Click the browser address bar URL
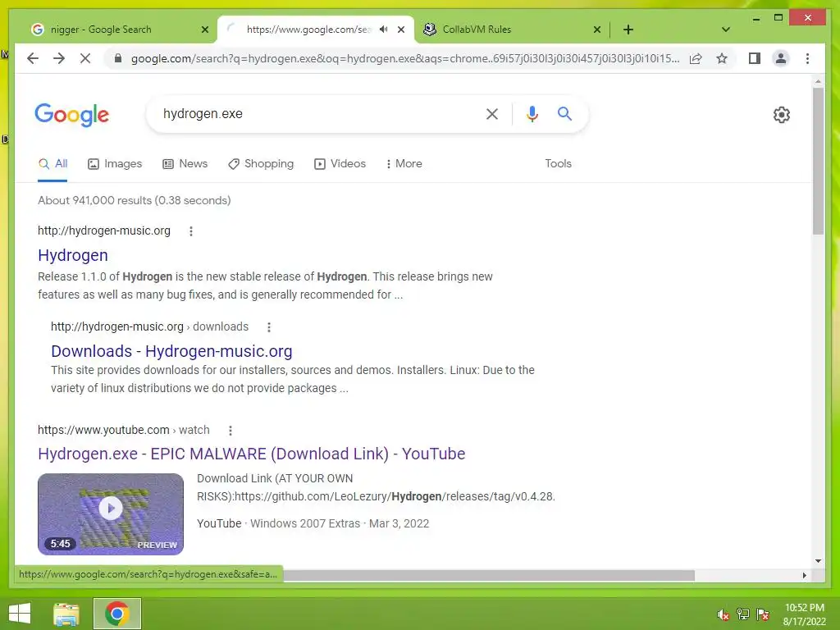 tap(405, 58)
